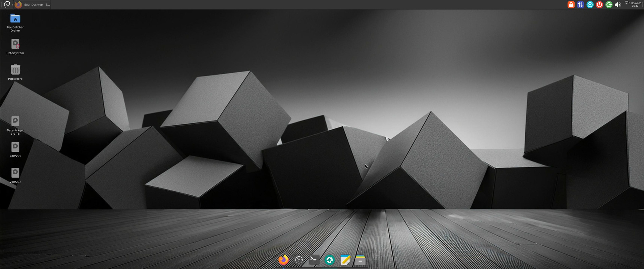Open the notepad text editor in dock

click(x=345, y=260)
